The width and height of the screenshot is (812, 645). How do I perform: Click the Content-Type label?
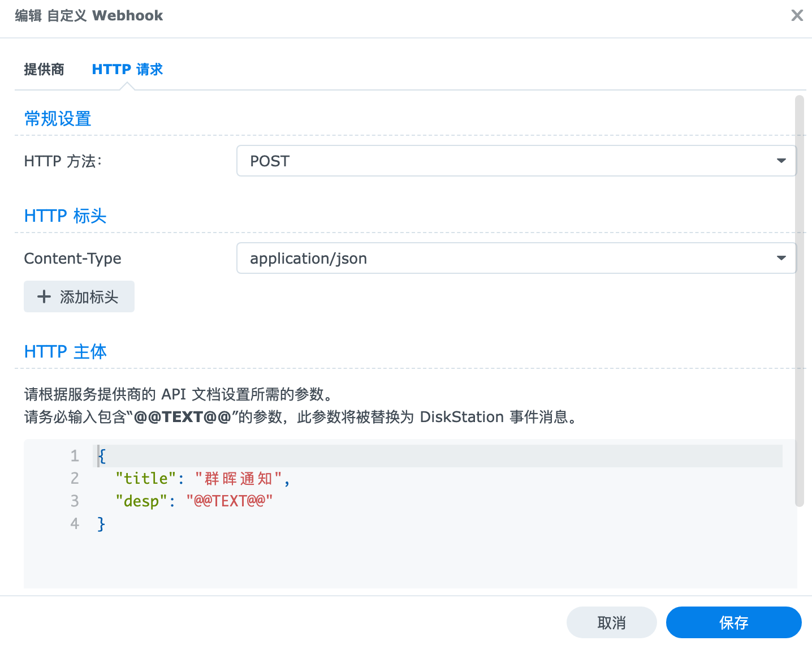[x=72, y=259]
